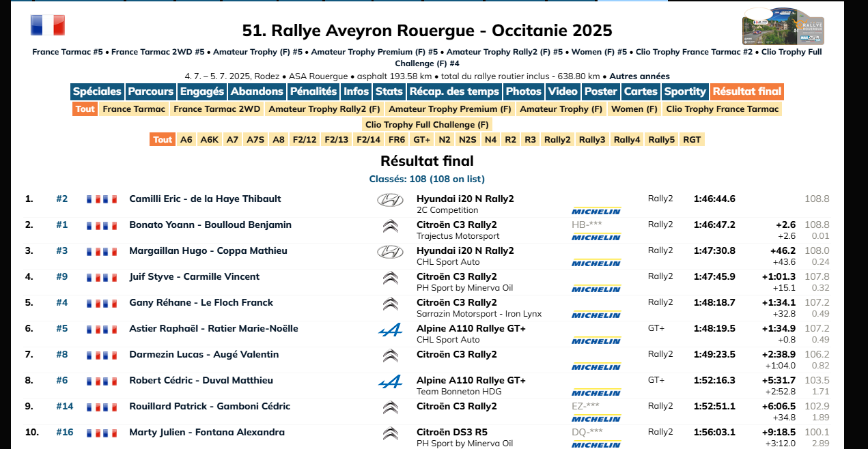The image size is (868, 449).
Task: Click the Citroën logo in Juif Styve row
Action: [x=390, y=278]
